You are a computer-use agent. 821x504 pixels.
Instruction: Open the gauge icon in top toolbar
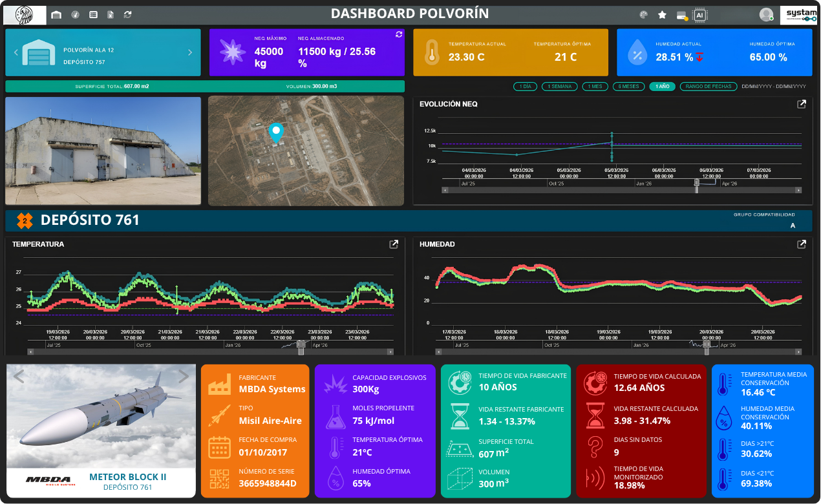click(x=75, y=14)
